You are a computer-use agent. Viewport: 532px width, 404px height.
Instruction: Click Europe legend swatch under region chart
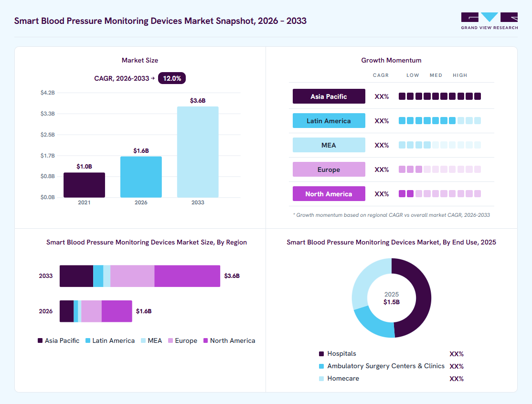pyautogui.click(x=170, y=340)
